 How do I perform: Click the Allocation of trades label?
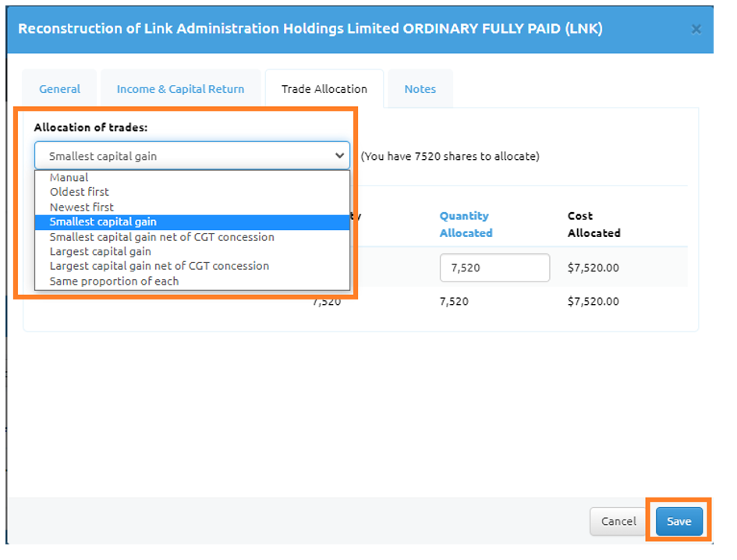tap(90, 126)
